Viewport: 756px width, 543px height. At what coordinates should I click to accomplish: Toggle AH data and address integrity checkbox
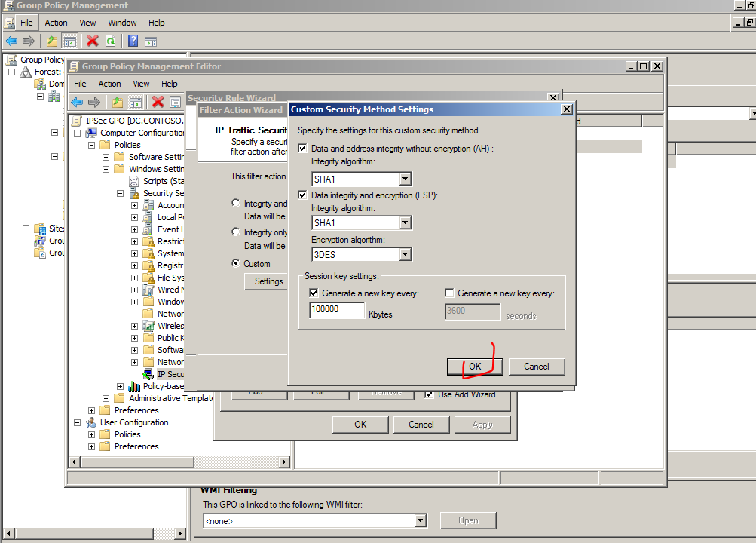coord(302,148)
